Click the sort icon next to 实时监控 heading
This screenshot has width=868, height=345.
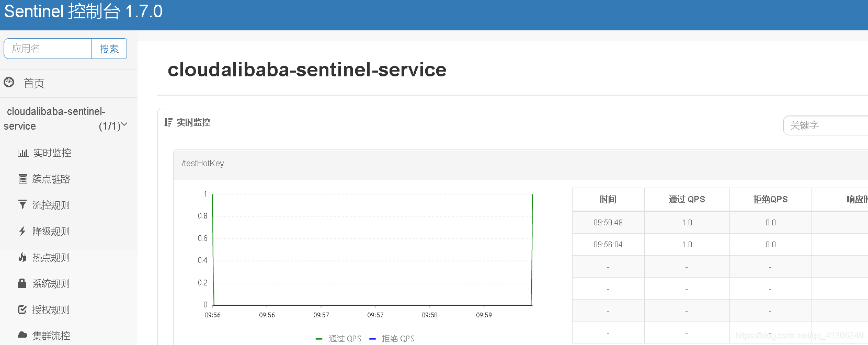pyautogui.click(x=168, y=122)
